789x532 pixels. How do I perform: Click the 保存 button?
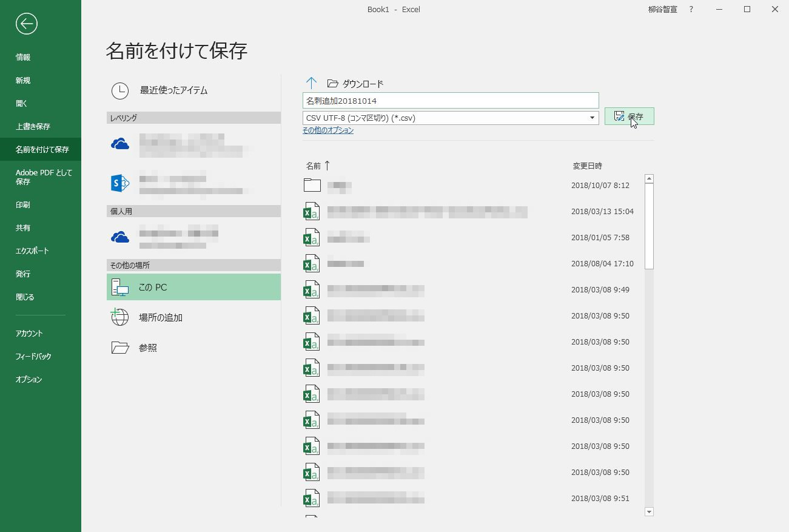[x=629, y=116]
